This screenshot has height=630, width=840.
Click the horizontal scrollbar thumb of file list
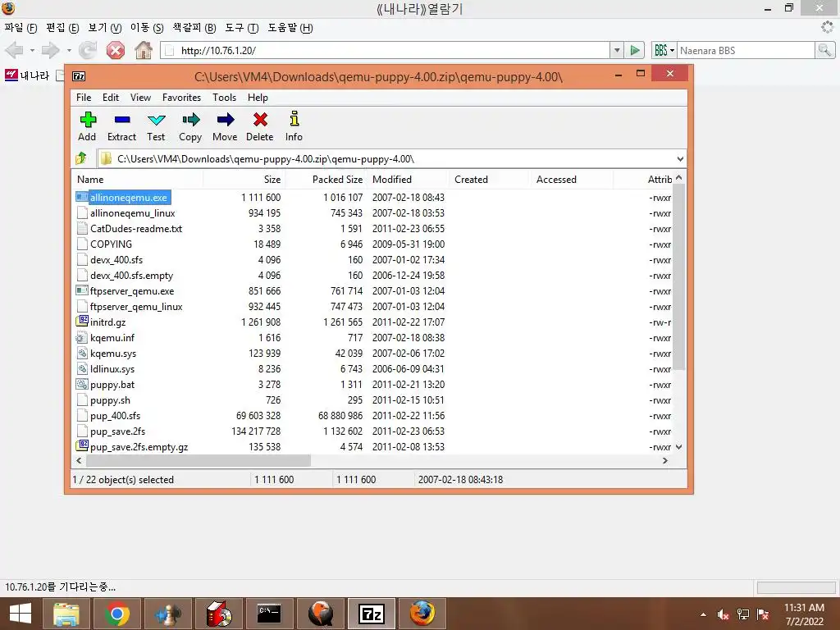[x=199, y=461]
